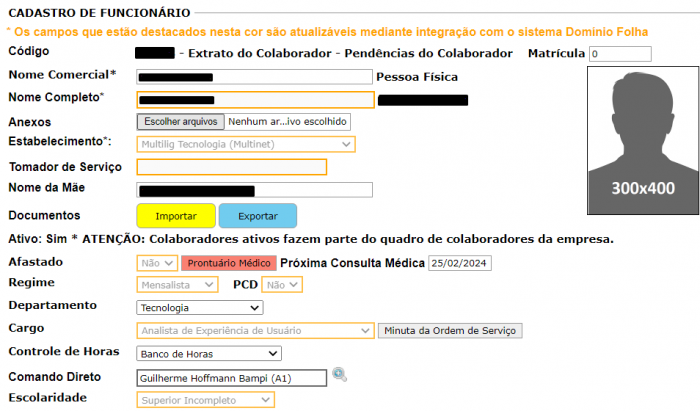This screenshot has height=411, width=700.
Task: Open the Regime dropdown
Action: [177, 285]
